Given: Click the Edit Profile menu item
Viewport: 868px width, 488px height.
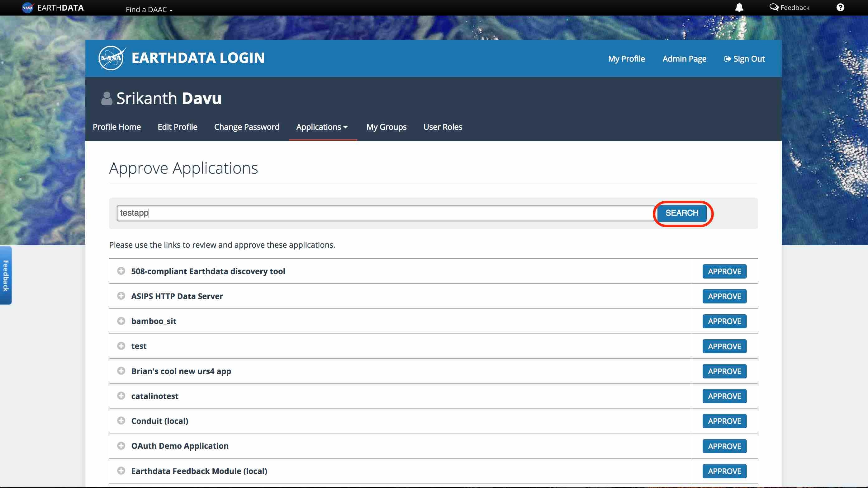Looking at the screenshot, I should pos(177,126).
